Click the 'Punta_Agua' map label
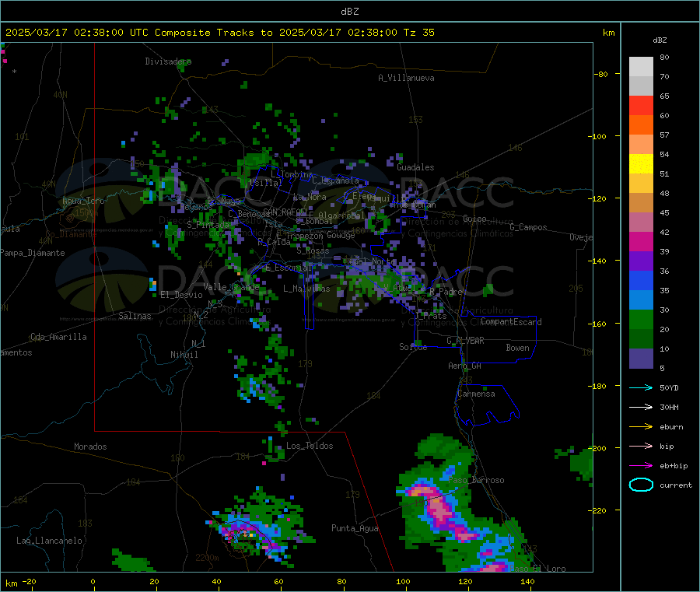This screenshot has width=700, height=592. click(355, 528)
